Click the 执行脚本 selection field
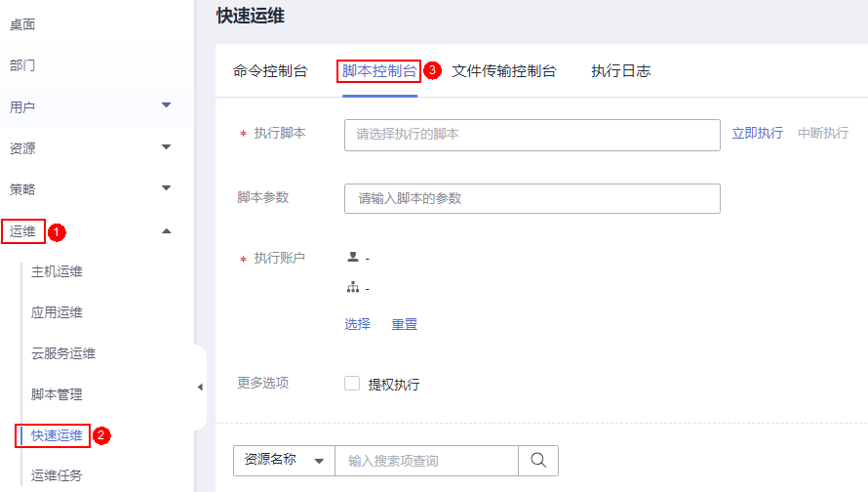The image size is (868, 492). click(x=532, y=135)
